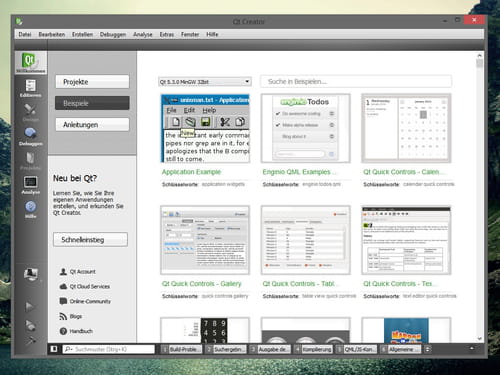Open the Datei menu
The height and width of the screenshot is (375, 500).
[x=25, y=34]
